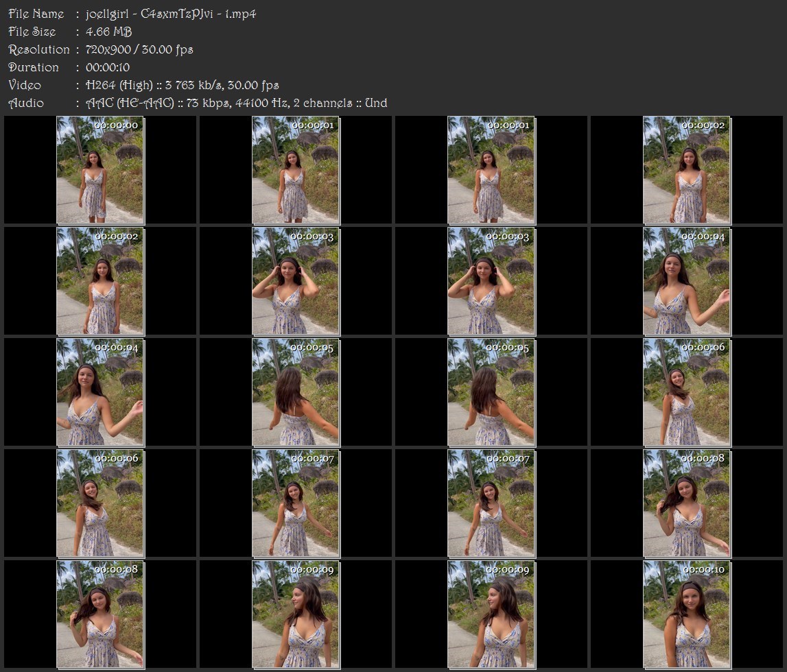Open the first thumbnail stamped 00:00:04
This screenshot has height=672, width=787.
[x=687, y=281]
